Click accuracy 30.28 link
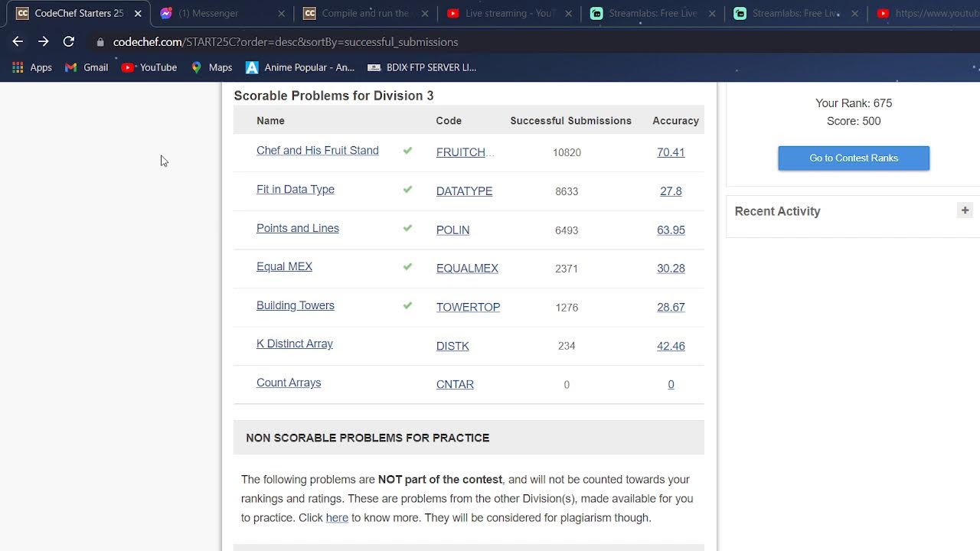Viewport: 980px width, 551px height. point(671,269)
